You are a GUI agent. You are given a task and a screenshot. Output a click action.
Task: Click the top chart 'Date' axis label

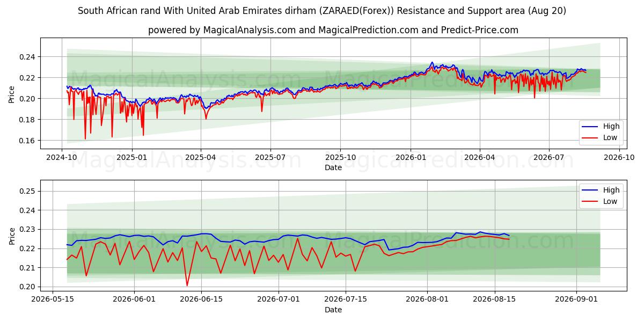tap(333, 167)
